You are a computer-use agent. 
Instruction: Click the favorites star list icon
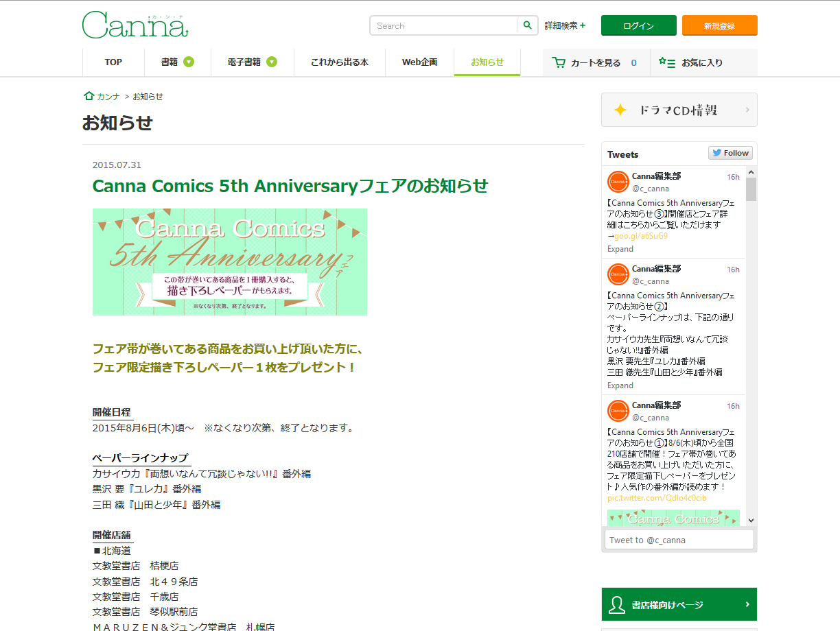point(667,62)
